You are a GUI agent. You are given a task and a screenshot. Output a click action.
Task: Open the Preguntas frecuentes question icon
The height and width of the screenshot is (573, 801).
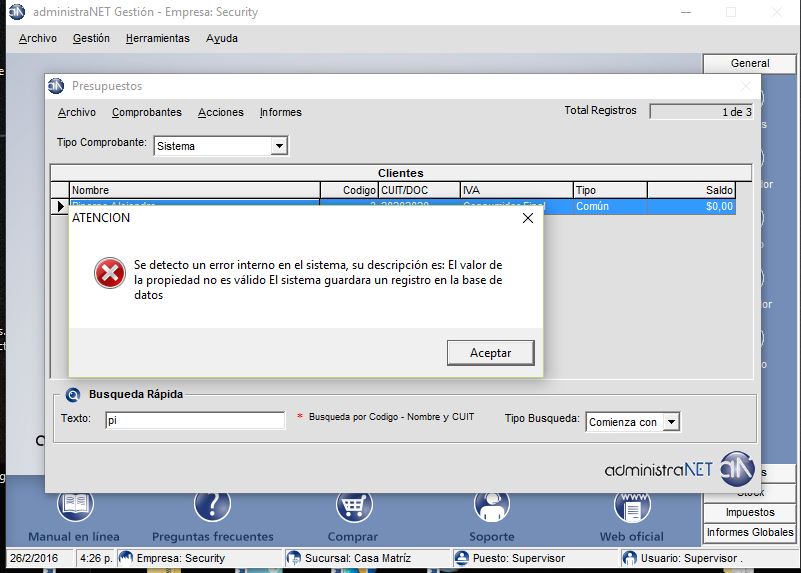[213, 505]
